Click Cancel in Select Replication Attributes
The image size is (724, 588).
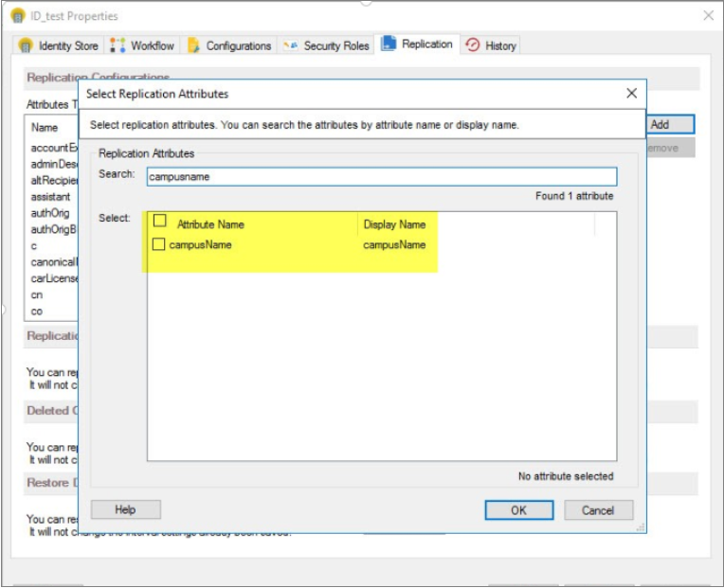click(598, 510)
